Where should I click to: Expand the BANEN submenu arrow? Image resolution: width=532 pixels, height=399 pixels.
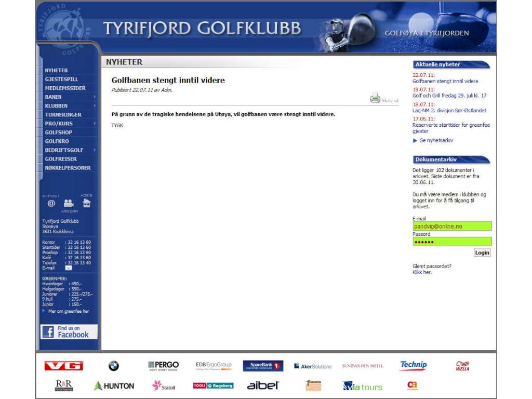point(95,97)
